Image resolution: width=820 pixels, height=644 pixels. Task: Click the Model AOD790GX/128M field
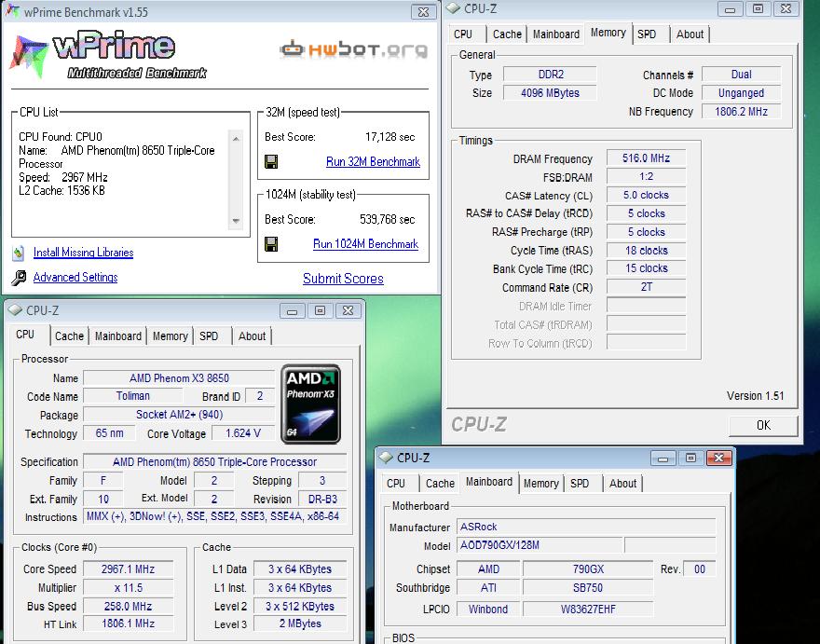(540, 545)
